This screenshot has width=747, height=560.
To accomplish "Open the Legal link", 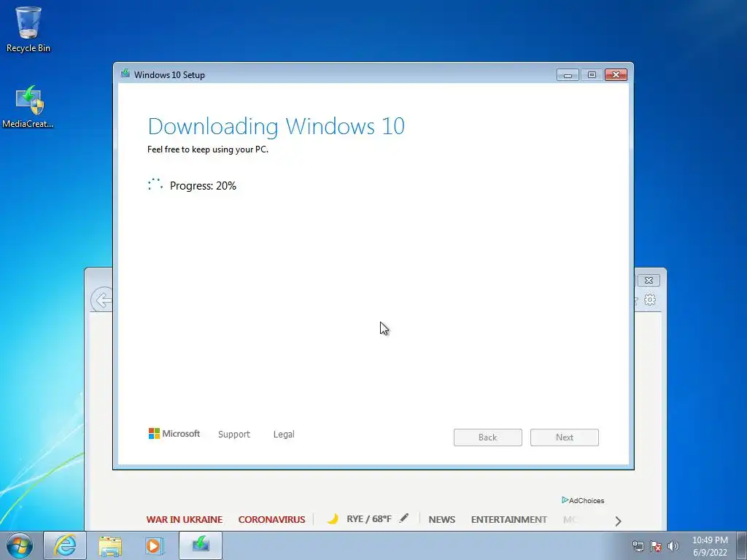I will [x=284, y=435].
